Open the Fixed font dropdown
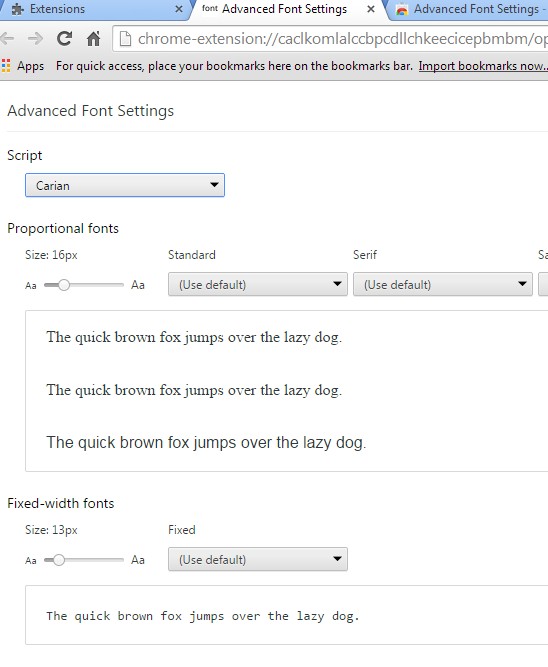 point(258,559)
